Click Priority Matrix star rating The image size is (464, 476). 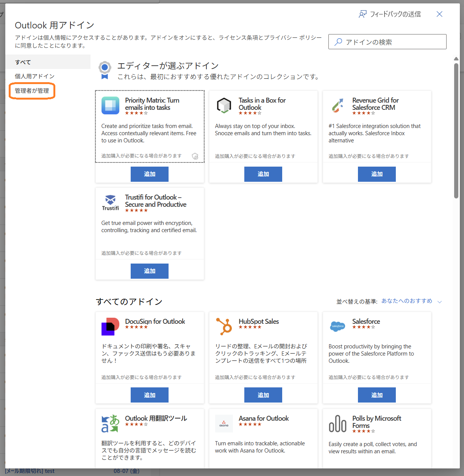[136, 113]
